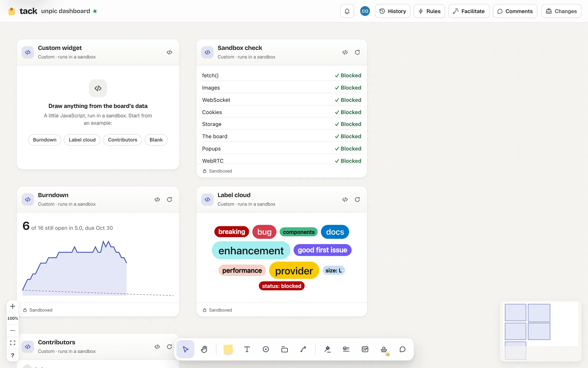Screen dimensions: 588x368
Task: Edit code of the Custom widget card
Action: click(169, 52)
